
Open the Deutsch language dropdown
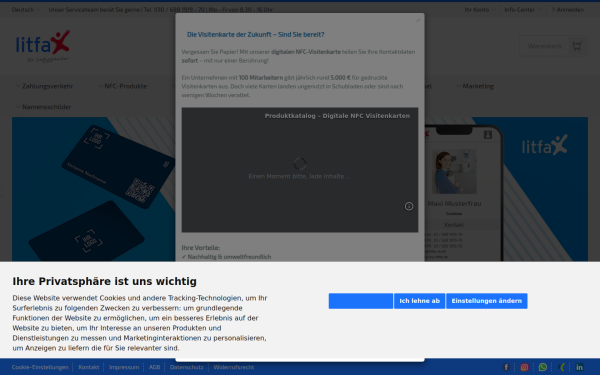tap(26, 10)
